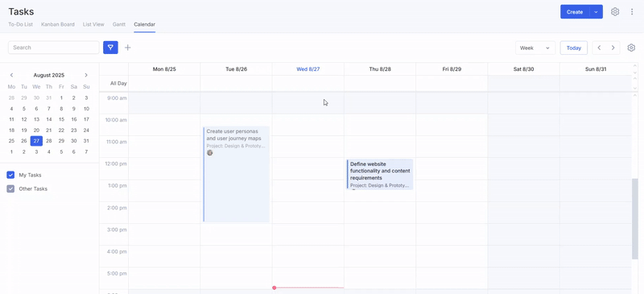Click the blue filter funnel icon

[110, 48]
